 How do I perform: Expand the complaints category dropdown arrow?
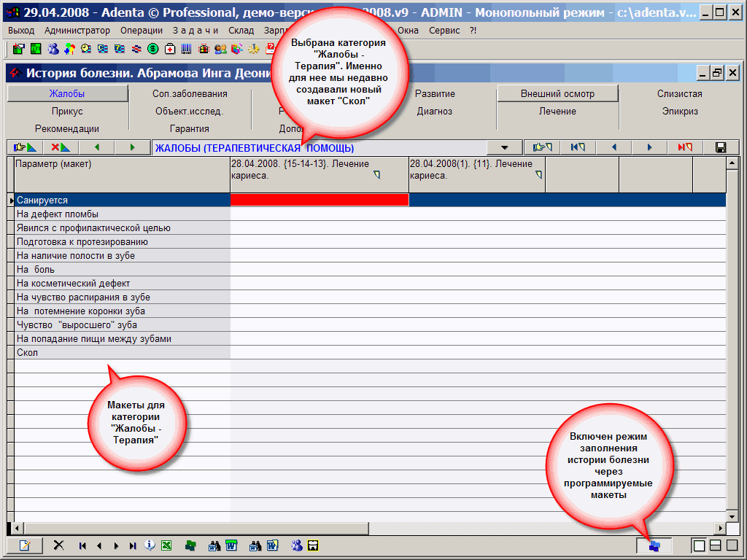505,147
